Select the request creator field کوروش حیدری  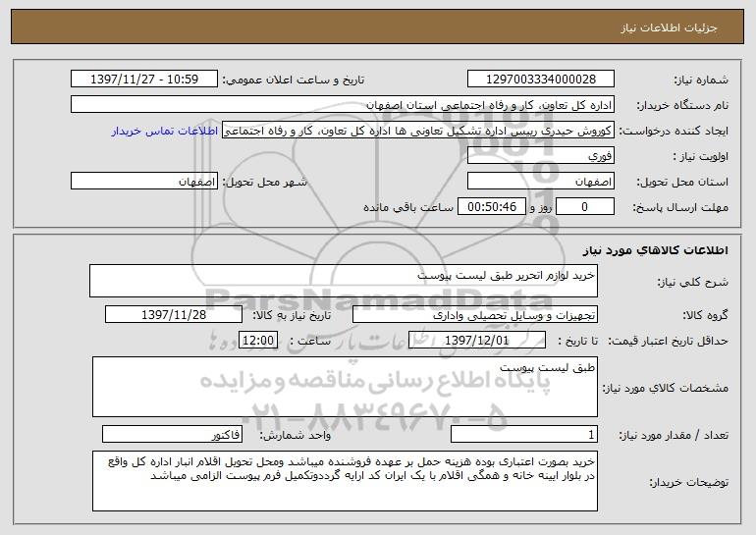click(418, 131)
